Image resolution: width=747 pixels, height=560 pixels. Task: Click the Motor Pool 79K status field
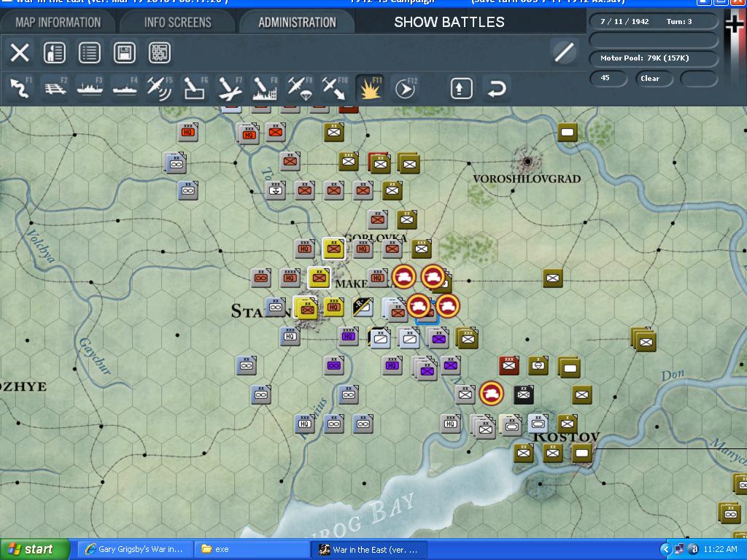(654, 58)
